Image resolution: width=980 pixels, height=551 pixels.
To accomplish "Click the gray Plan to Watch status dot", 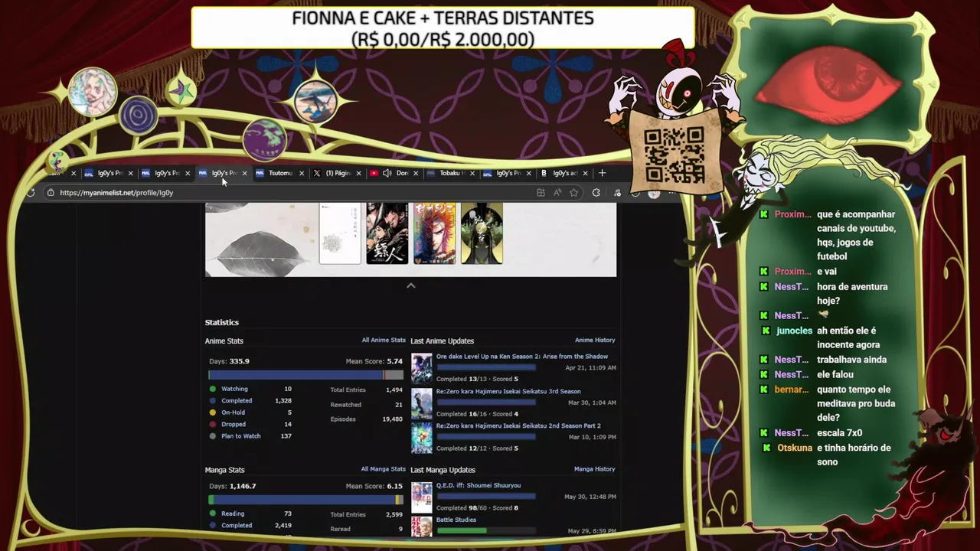I will (213, 436).
